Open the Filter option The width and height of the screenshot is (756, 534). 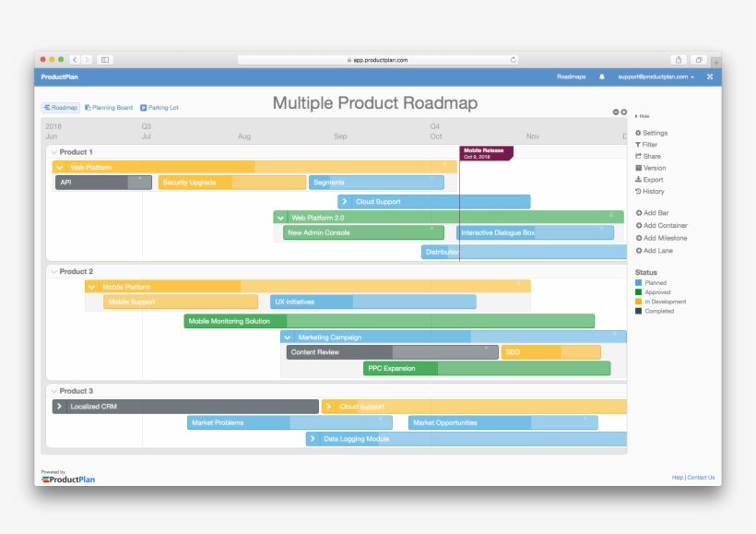pos(649,145)
